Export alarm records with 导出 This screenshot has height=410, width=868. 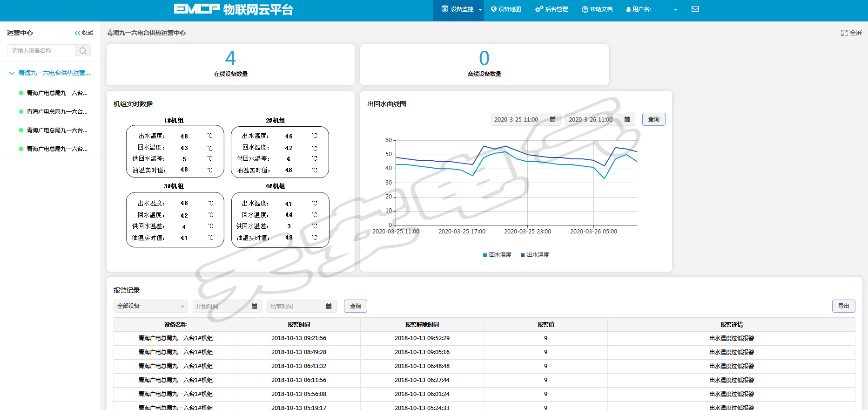[844, 306]
